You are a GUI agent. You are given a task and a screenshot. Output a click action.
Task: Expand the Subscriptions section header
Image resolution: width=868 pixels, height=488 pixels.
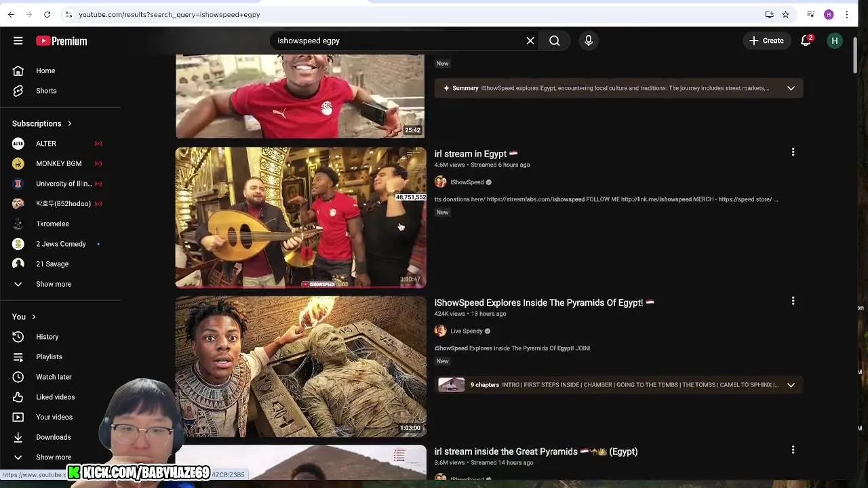pyautogui.click(x=42, y=123)
